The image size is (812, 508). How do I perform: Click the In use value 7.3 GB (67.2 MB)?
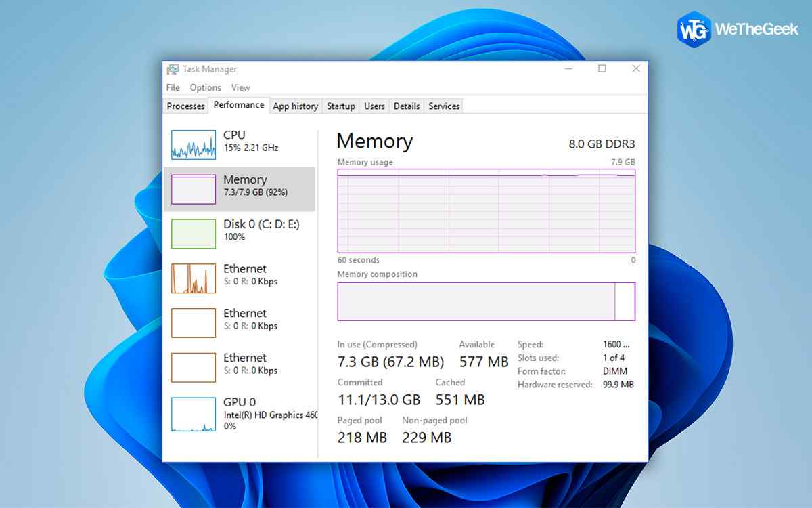point(391,362)
